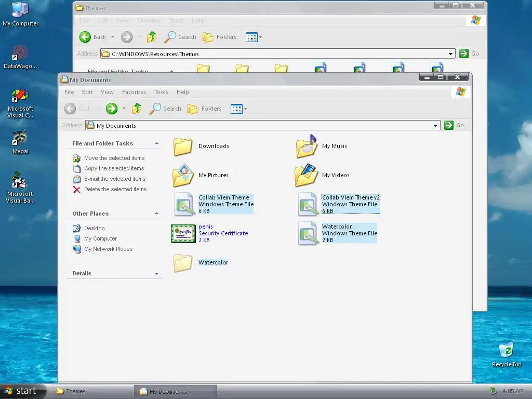Click the Up folder icon in Themes window
The width and height of the screenshot is (532, 399).
(152, 37)
